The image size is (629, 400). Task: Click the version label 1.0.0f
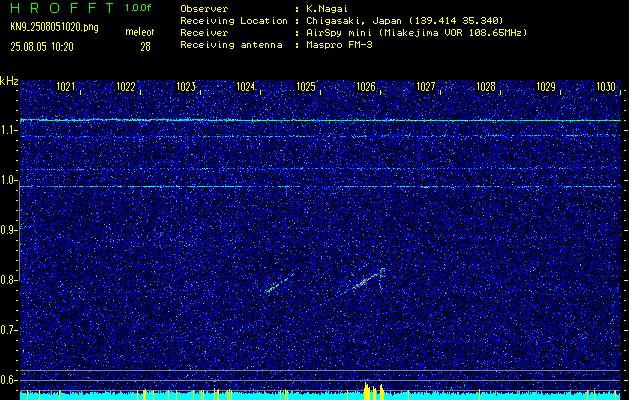(138, 8)
